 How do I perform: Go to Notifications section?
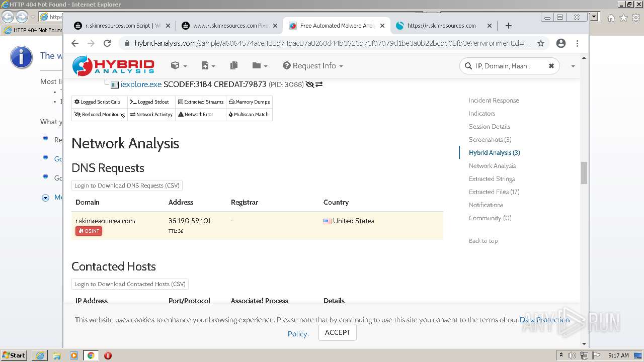(486, 205)
